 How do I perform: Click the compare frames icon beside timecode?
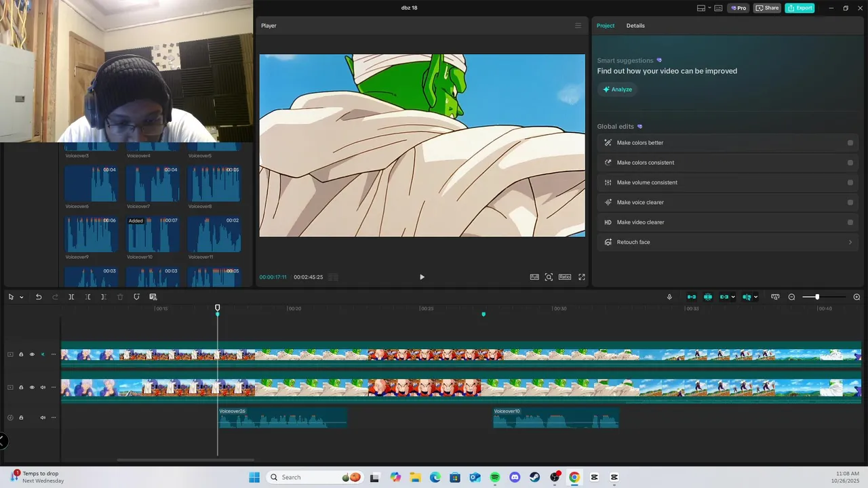(332, 277)
